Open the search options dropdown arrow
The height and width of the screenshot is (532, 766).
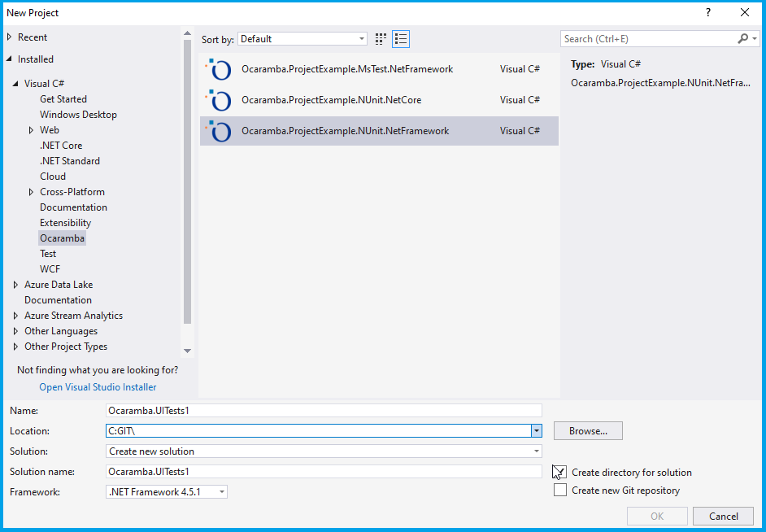tap(755, 38)
